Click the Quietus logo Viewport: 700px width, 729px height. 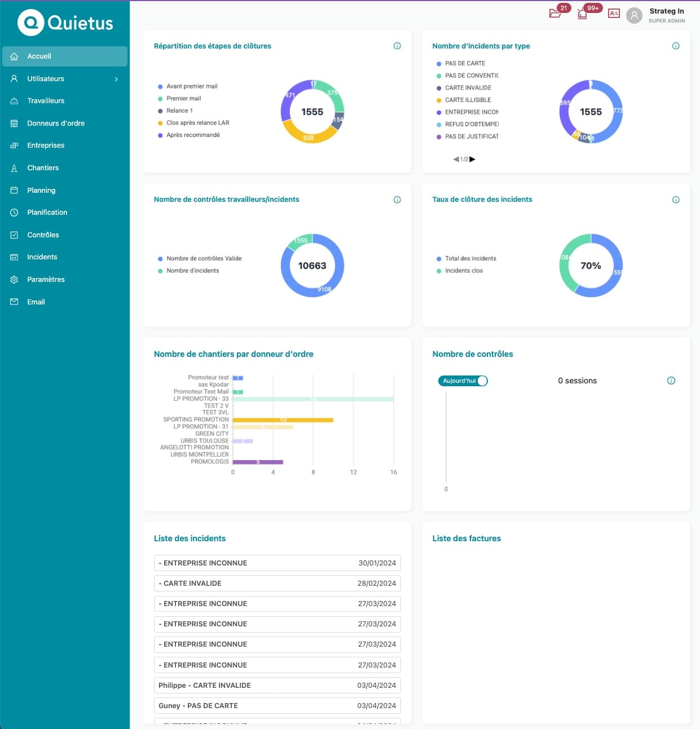65,23
